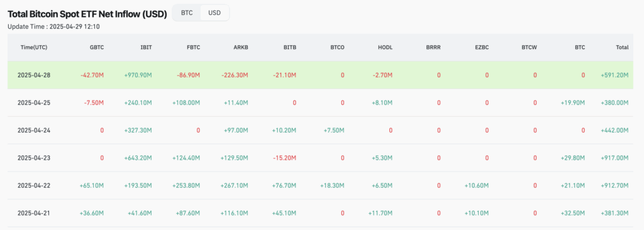Click the +8.10M HODL value

tap(382, 102)
